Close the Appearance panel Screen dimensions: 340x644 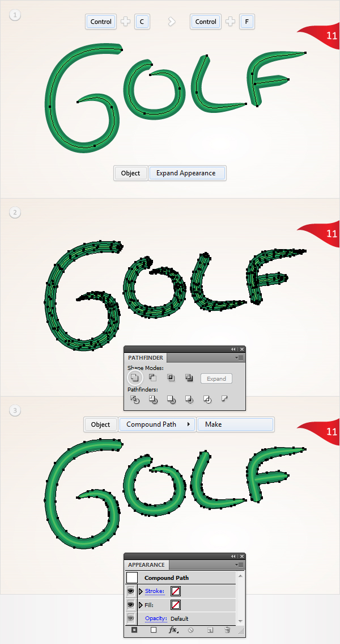[241, 556]
